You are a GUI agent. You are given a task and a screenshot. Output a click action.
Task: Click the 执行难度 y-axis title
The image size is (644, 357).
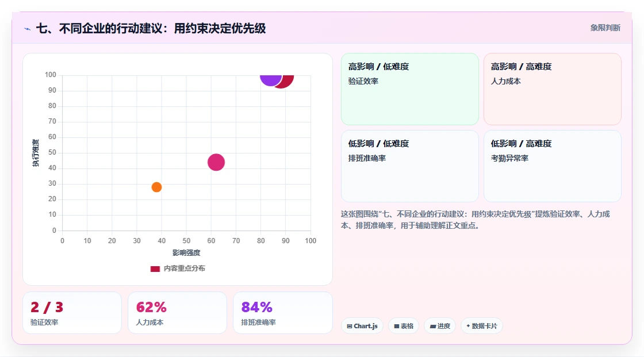point(36,153)
